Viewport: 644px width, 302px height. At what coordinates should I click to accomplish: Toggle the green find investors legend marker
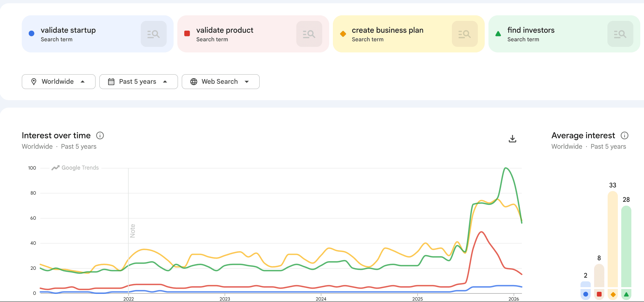tap(626, 295)
